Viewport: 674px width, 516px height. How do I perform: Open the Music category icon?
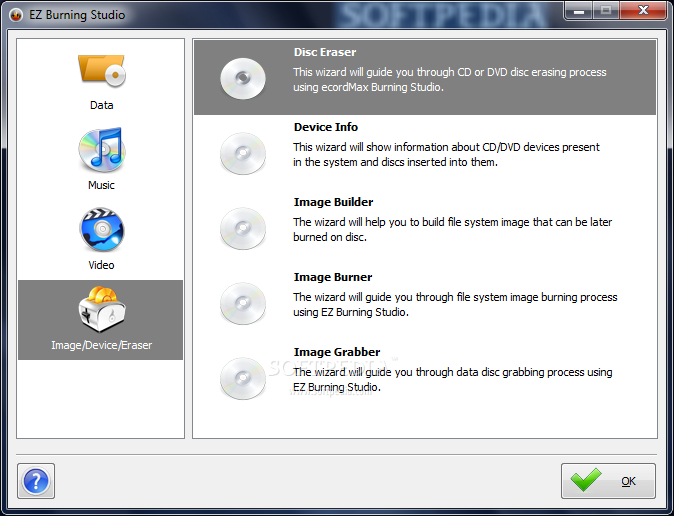point(101,149)
